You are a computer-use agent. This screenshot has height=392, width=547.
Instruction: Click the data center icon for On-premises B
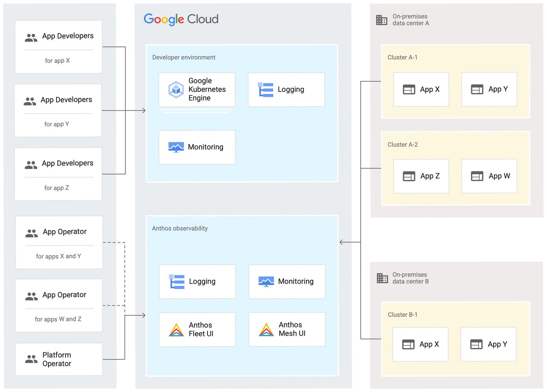coord(381,278)
